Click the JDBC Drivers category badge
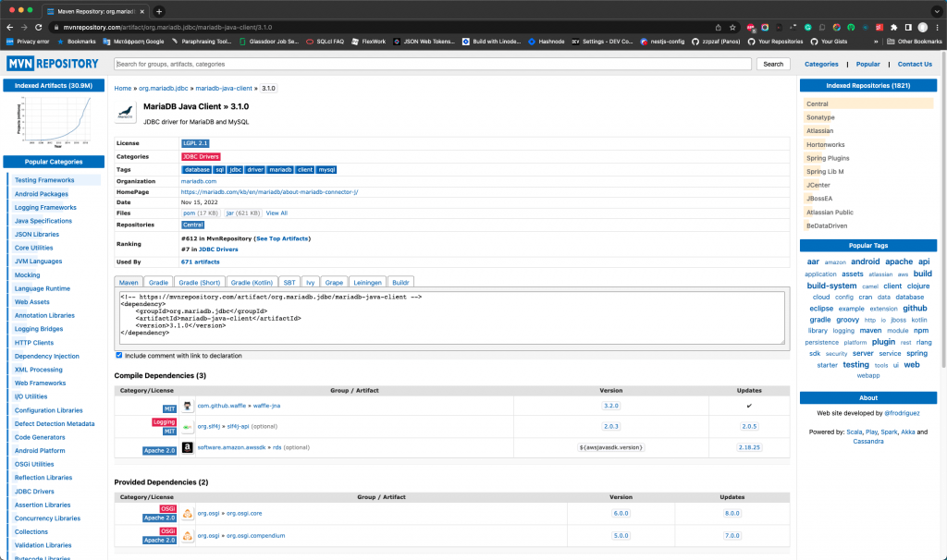 pyautogui.click(x=201, y=157)
